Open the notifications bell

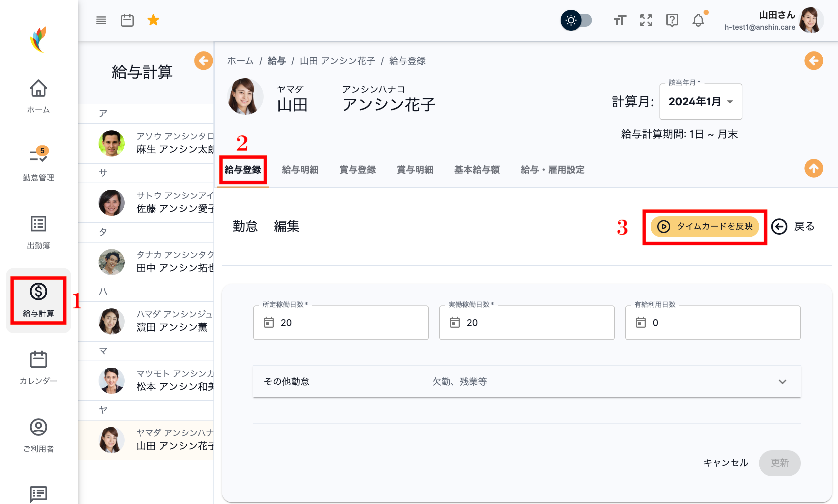698,21
